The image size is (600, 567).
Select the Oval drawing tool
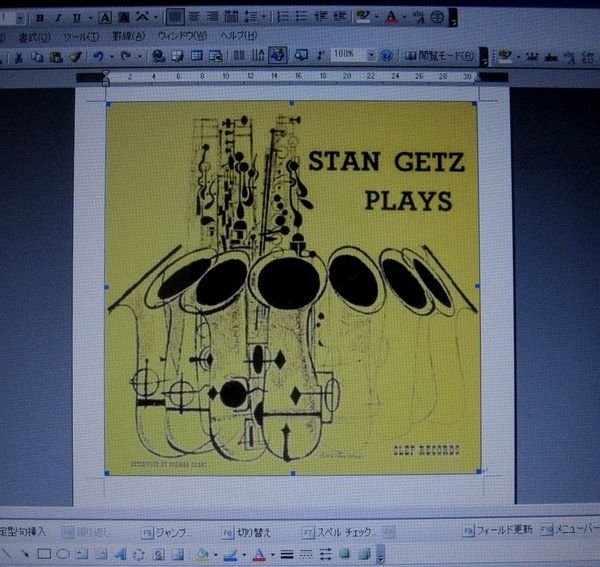tap(62, 553)
